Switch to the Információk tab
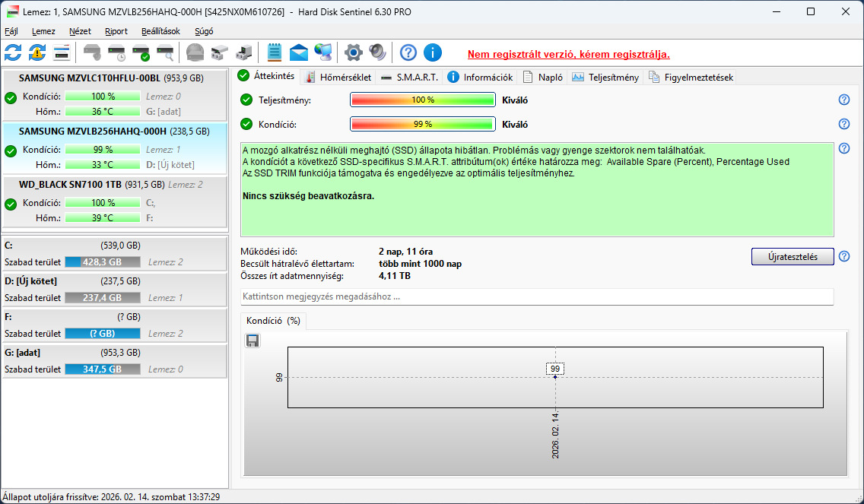This screenshot has width=864, height=504. pos(481,77)
